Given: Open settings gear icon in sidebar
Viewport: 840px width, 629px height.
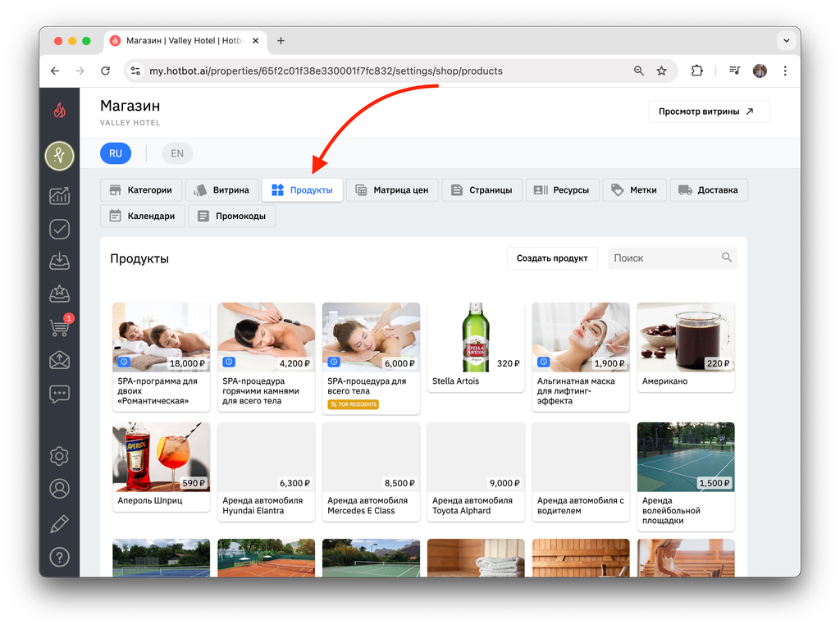Looking at the screenshot, I should (x=59, y=456).
